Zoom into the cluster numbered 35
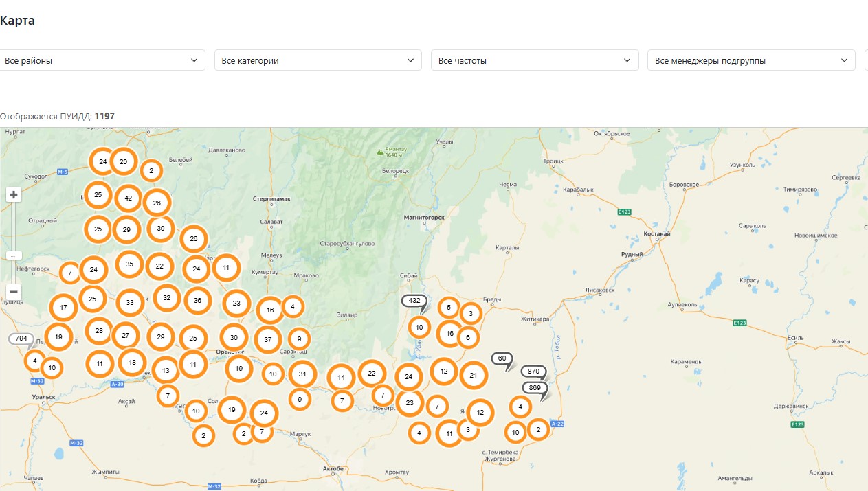This screenshot has height=491, width=868. click(129, 264)
